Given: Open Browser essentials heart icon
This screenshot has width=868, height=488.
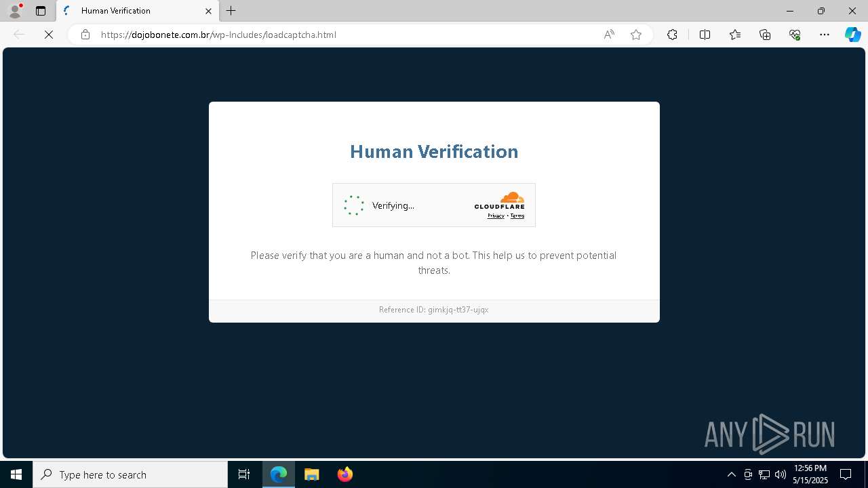Looking at the screenshot, I should pos(795,35).
